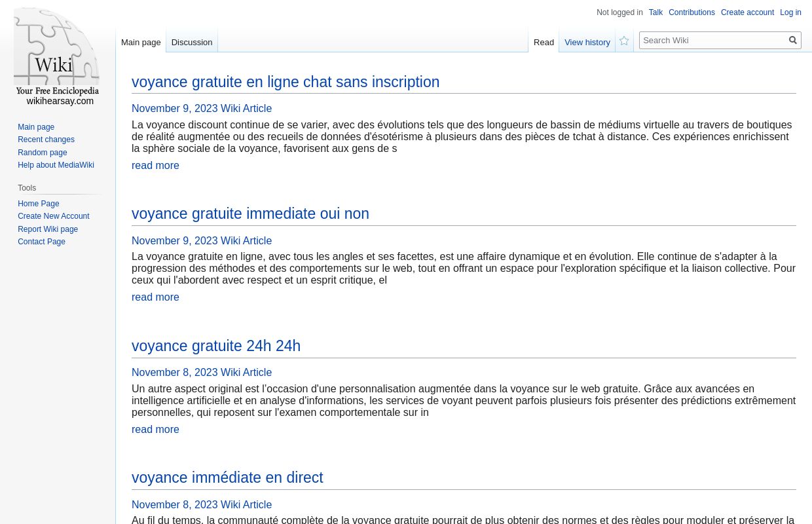The image size is (812, 524).
Task: Switch to the Read tab
Action: point(544,42)
